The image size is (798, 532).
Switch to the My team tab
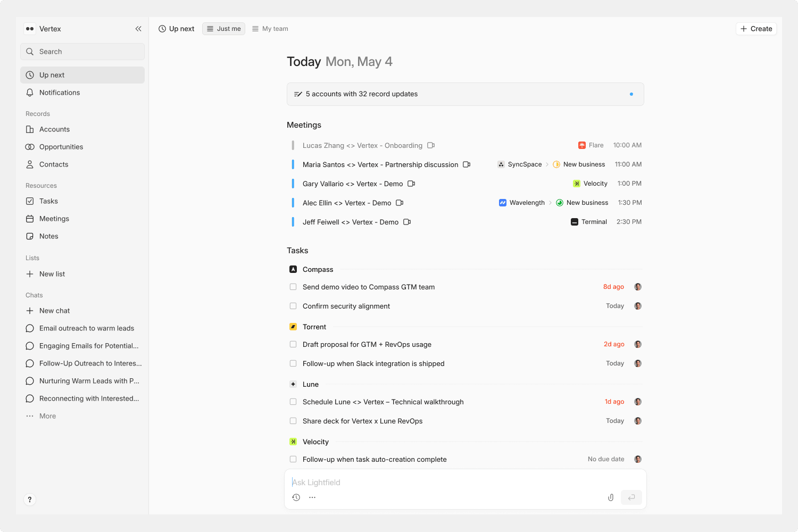pos(270,29)
